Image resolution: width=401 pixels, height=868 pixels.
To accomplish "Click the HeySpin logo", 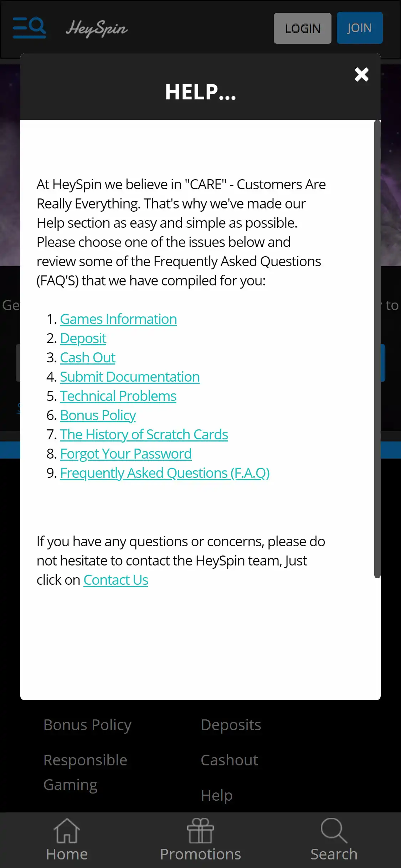I will (97, 29).
